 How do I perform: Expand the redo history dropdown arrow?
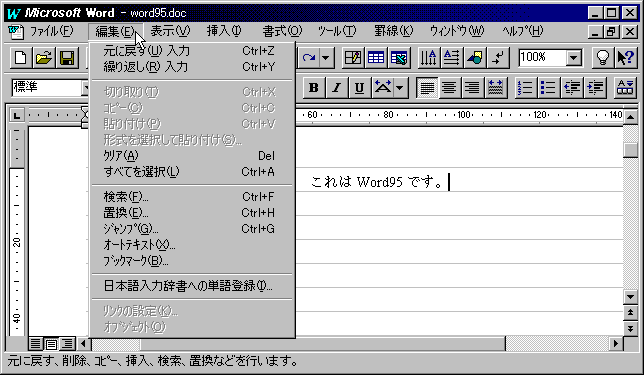pos(326,58)
